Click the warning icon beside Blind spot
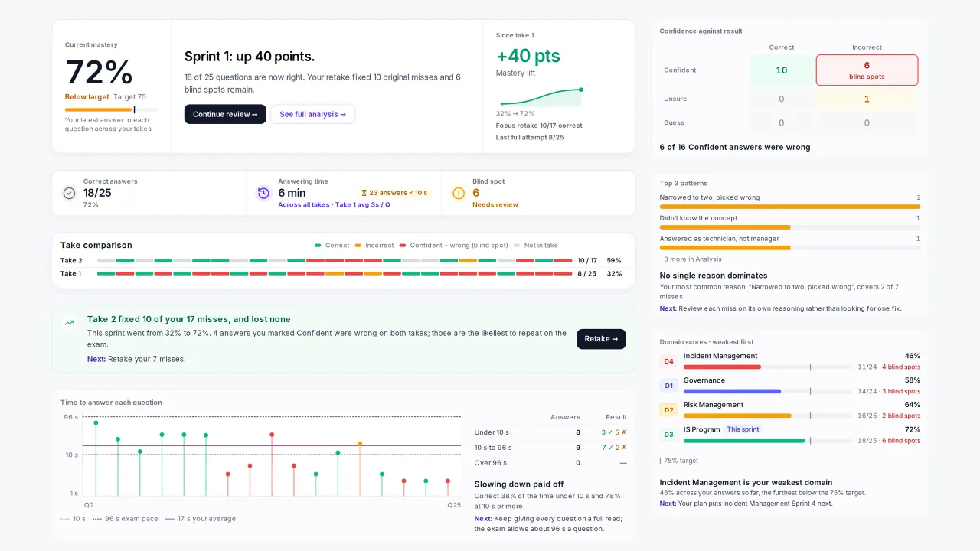The width and height of the screenshot is (980, 551). (459, 194)
